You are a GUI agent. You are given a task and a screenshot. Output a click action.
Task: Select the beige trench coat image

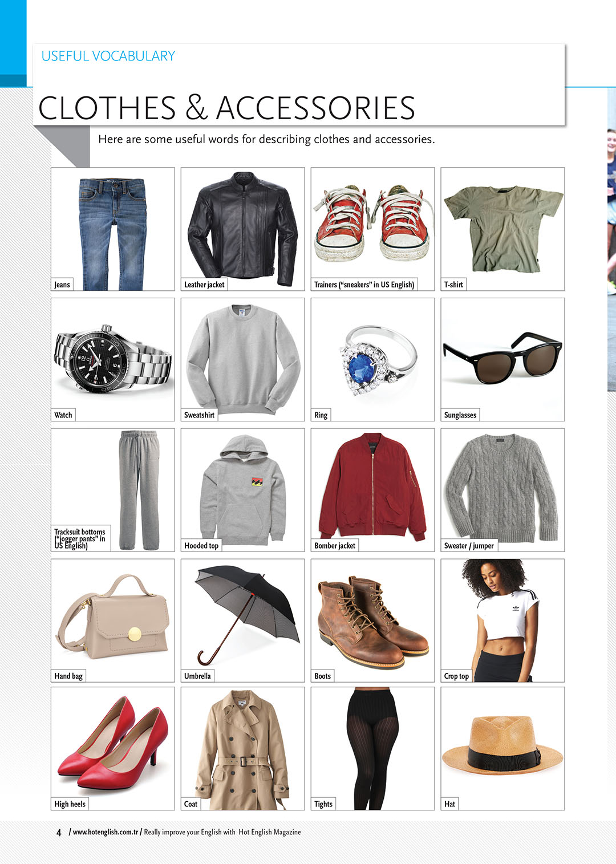(243, 750)
